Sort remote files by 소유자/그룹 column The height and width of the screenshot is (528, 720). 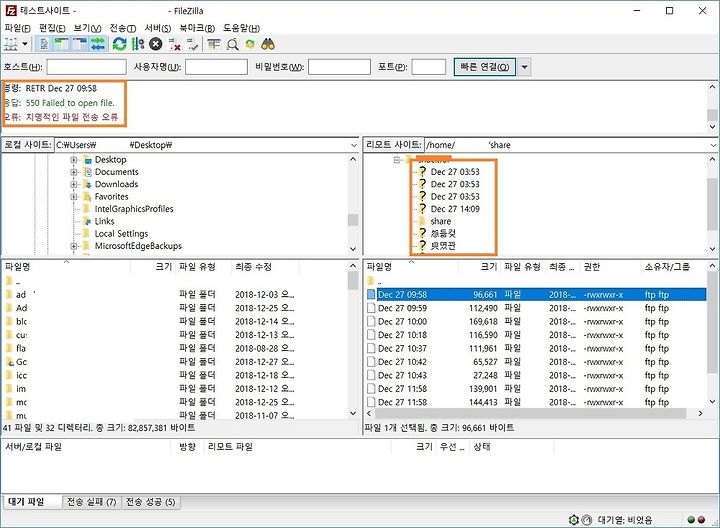click(672, 267)
